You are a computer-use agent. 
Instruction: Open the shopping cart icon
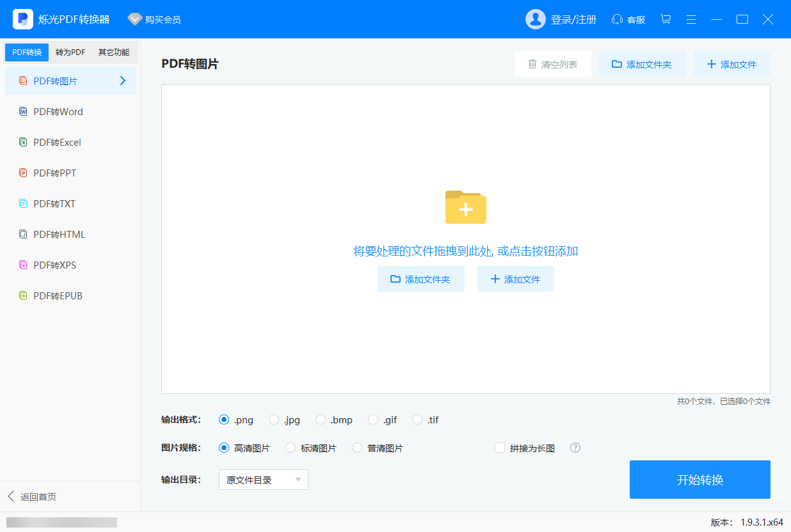666,19
